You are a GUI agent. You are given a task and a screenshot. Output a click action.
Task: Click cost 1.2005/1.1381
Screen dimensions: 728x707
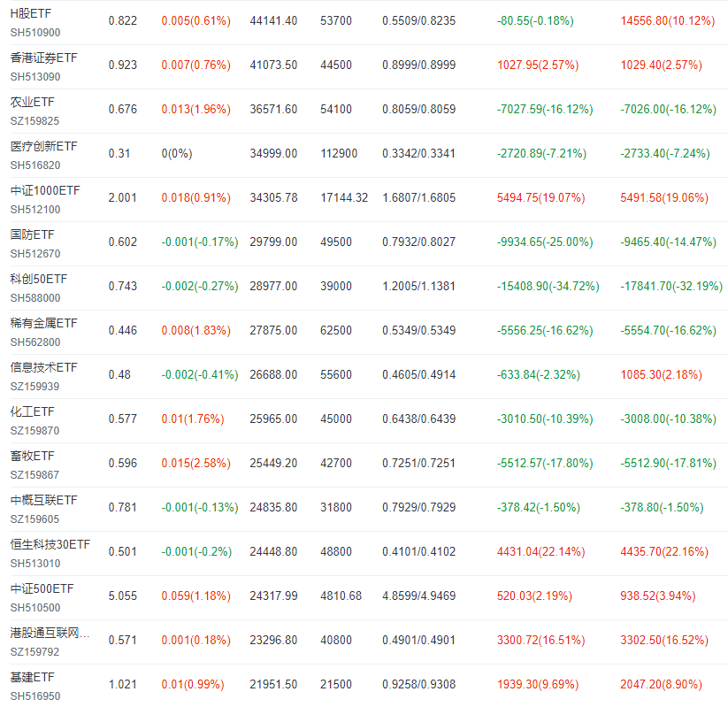(x=418, y=286)
